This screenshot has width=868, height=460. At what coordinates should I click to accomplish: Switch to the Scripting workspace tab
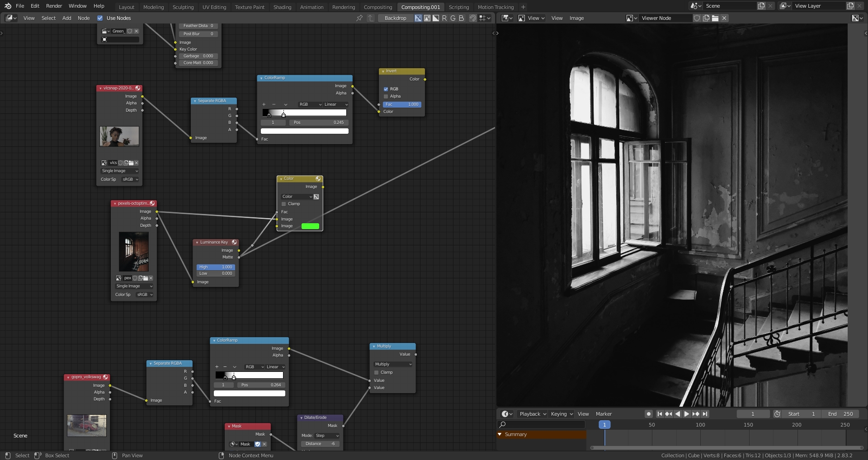[458, 7]
